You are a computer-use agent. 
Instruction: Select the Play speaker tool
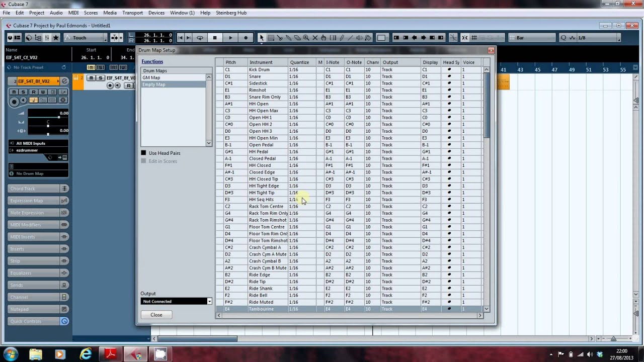click(359, 38)
